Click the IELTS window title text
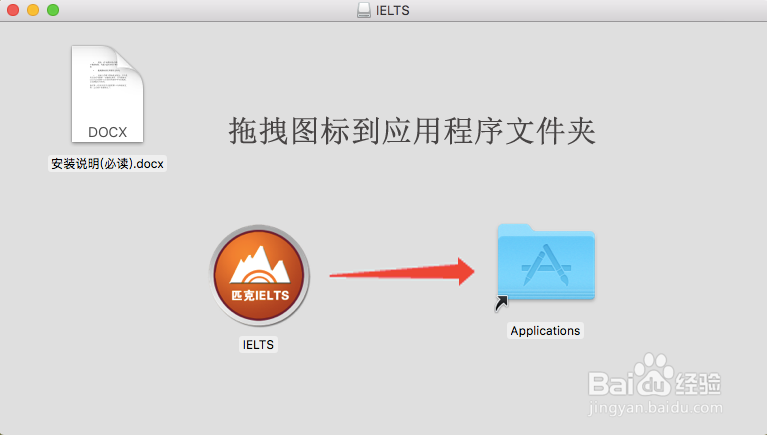The image size is (767, 435). pyautogui.click(x=393, y=10)
